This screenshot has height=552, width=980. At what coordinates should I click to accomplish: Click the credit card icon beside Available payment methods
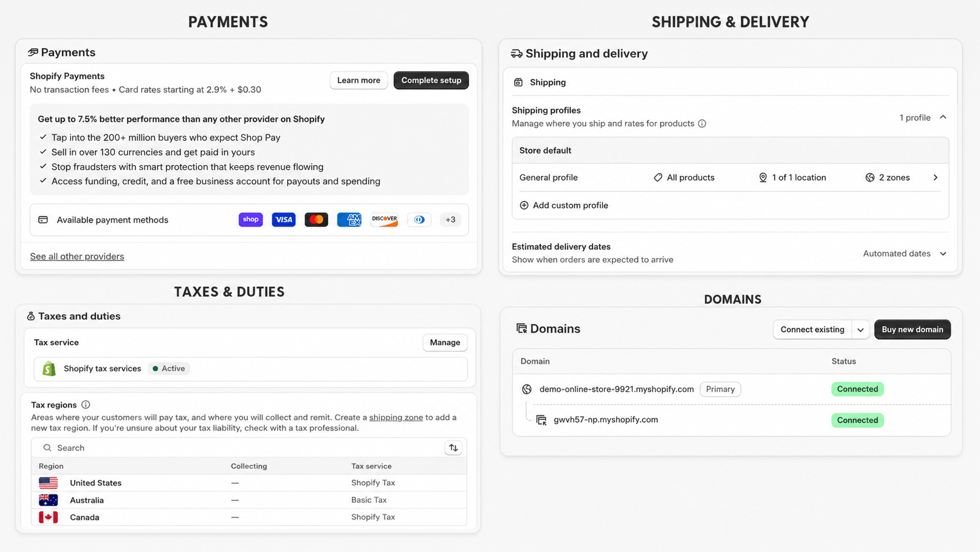(43, 219)
